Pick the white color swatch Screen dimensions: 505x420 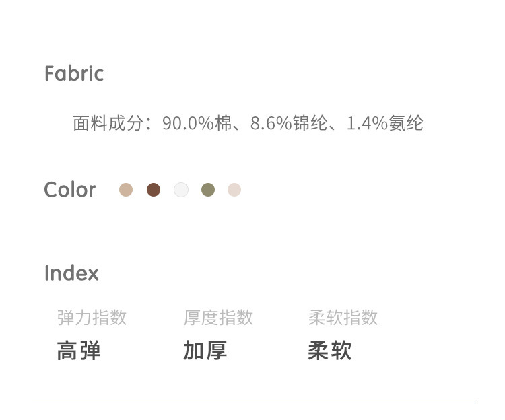point(181,190)
